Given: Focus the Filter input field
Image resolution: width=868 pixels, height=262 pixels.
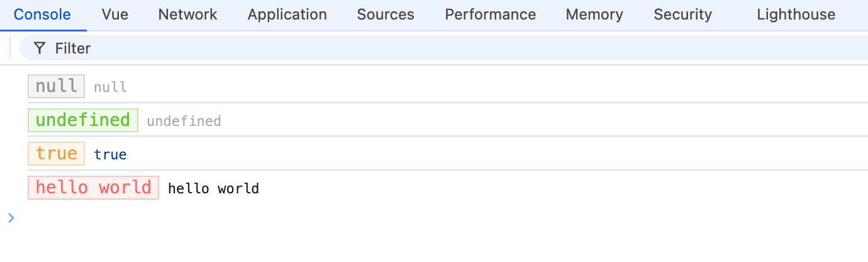Looking at the screenshot, I should (x=443, y=48).
